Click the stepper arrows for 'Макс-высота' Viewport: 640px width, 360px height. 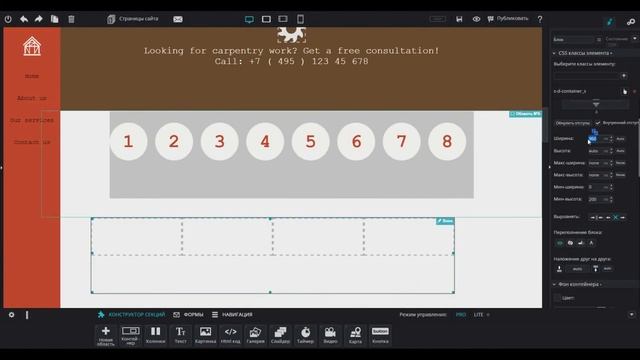pyautogui.click(x=611, y=175)
